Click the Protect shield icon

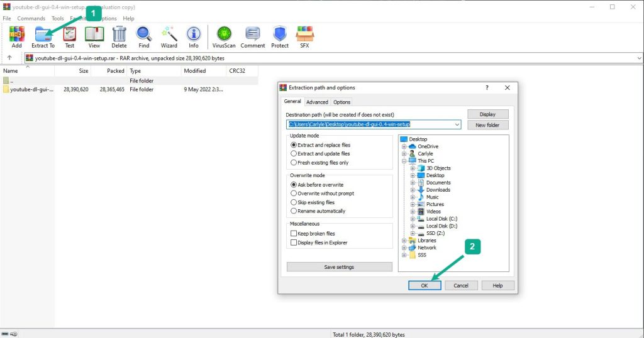[x=280, y=37]
